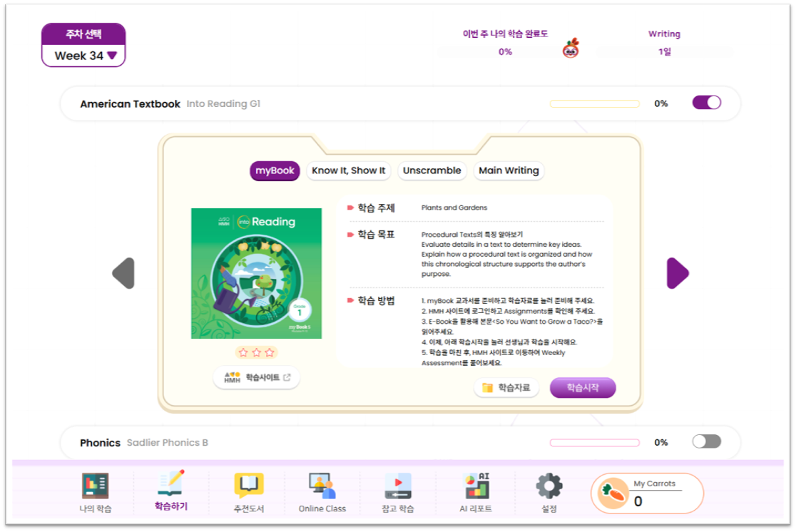Click the Into Reading book cover thumbnail

[256, 273]
